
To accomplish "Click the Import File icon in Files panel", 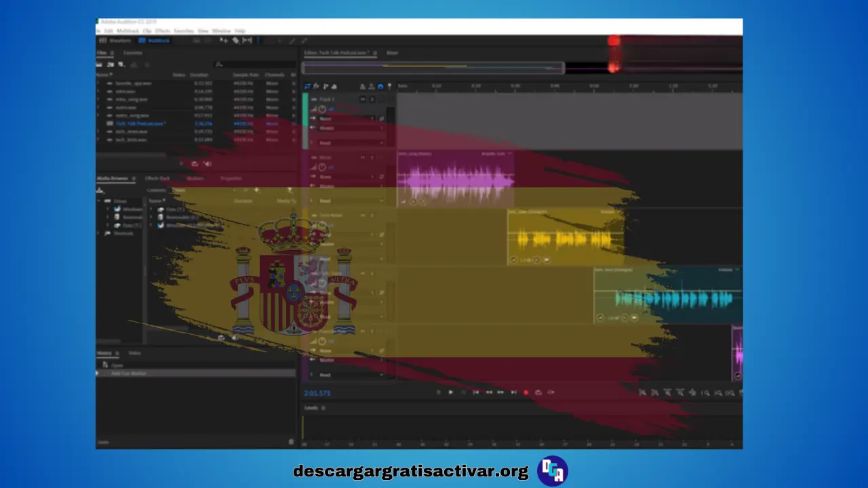I will (111, 64).
